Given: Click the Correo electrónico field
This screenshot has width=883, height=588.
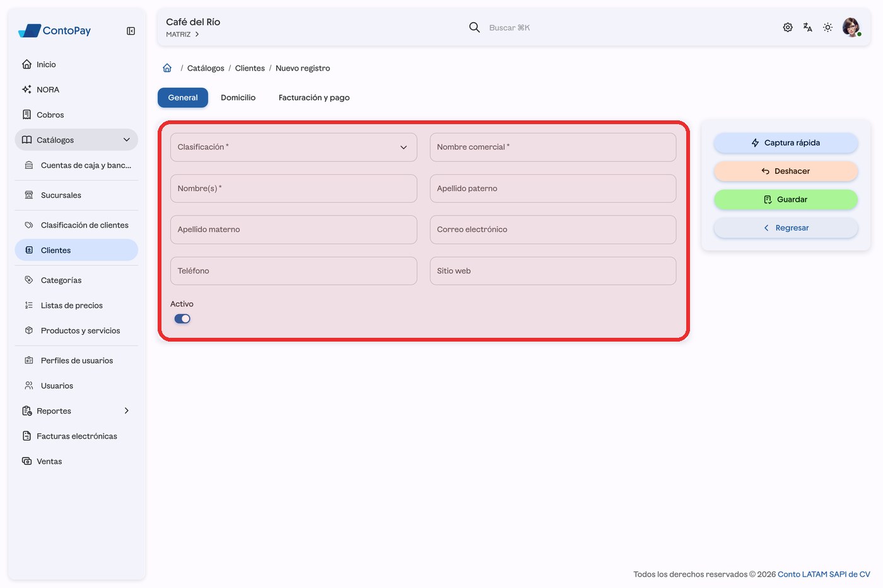Looking at the screenshot, I should pos(553,229).
